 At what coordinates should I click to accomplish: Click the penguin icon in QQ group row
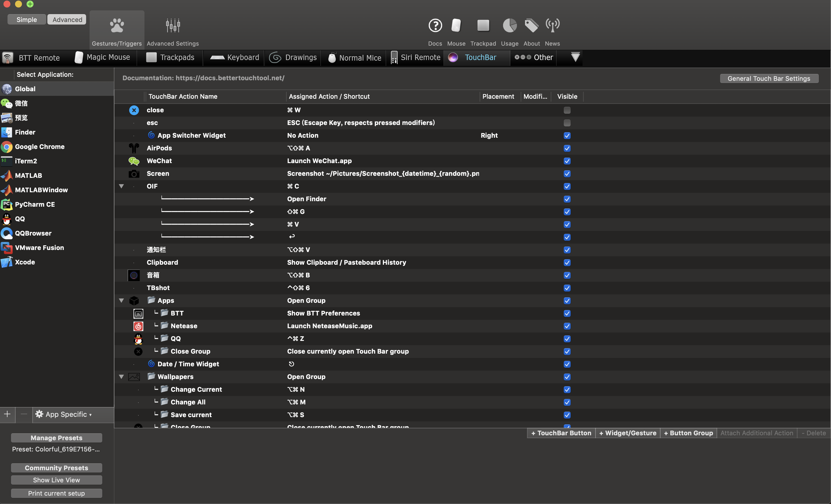138,339
